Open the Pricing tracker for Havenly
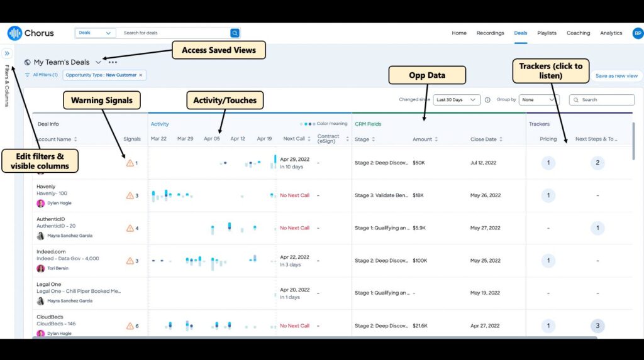 click(548, 195)
